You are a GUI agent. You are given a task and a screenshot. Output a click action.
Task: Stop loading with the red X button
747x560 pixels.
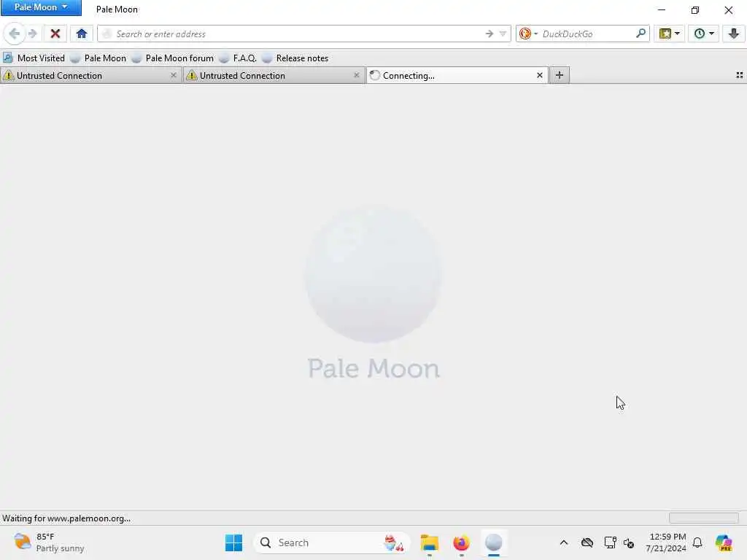[55, 34]
